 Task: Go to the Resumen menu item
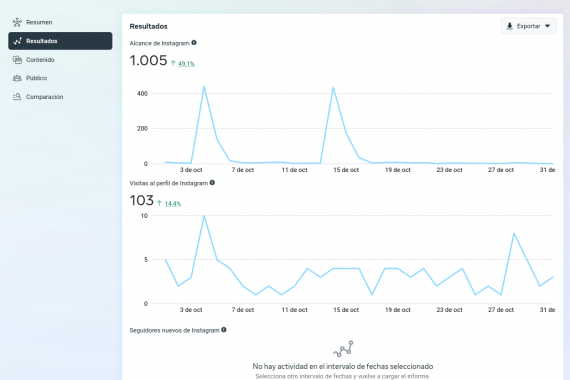point(39,23)
